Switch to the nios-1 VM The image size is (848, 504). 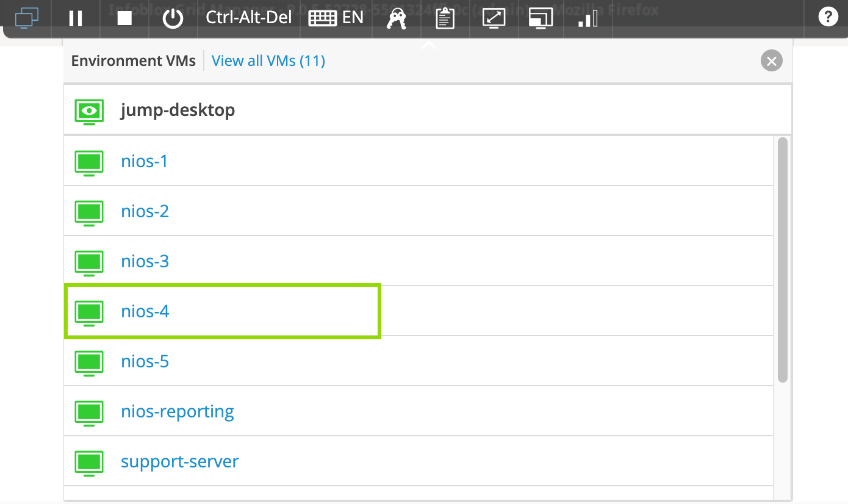click(x=145, y=162)
